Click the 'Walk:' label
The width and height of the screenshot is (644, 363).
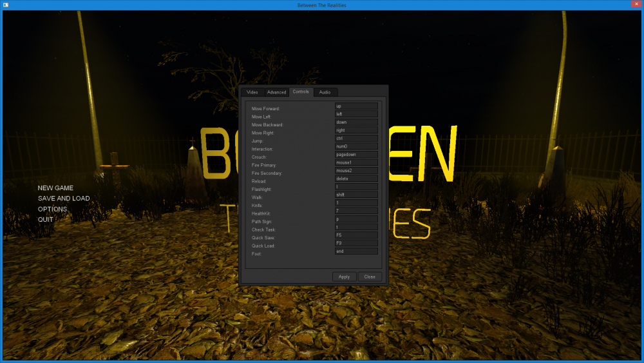(257, 197)
